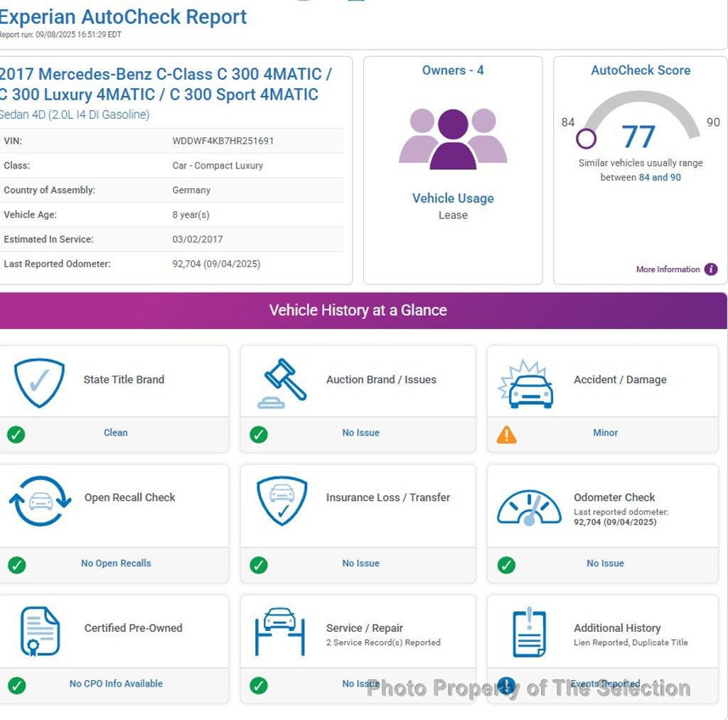Click the Odometer Check gauge icon
This screenshot has height=720, width=728.
tap(529, 507)
